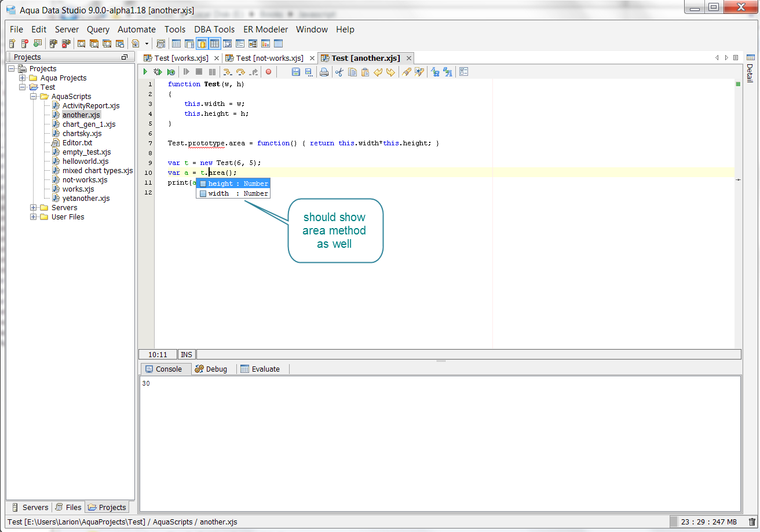Toggle the highlighted database cylinder view button
This screenshot has height=532, width=760.
(202, 43)
